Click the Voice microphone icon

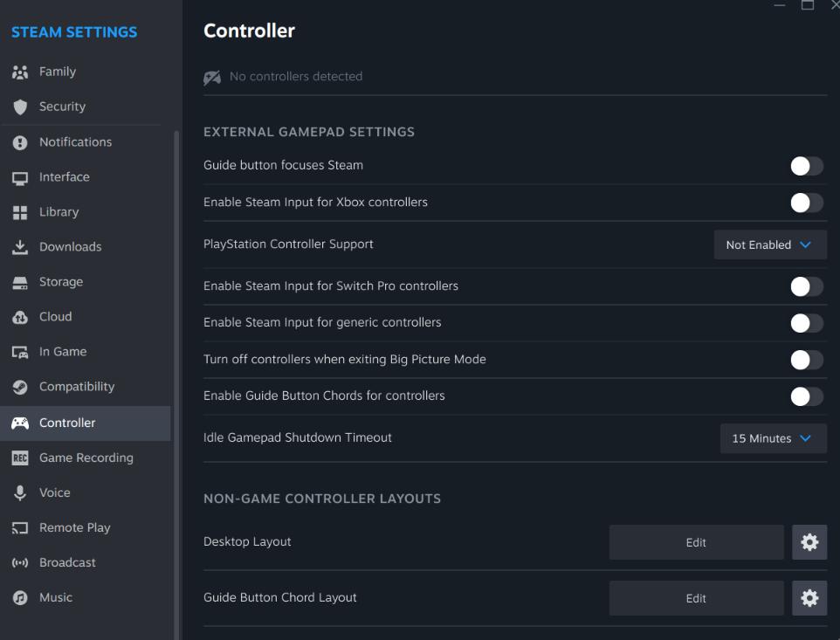(20, 492)
